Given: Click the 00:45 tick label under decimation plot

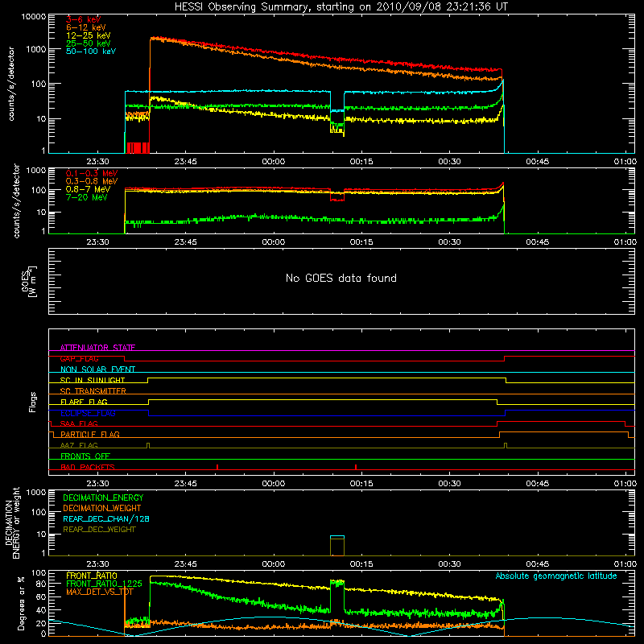Looking at the screenshot, I should 537,564.
